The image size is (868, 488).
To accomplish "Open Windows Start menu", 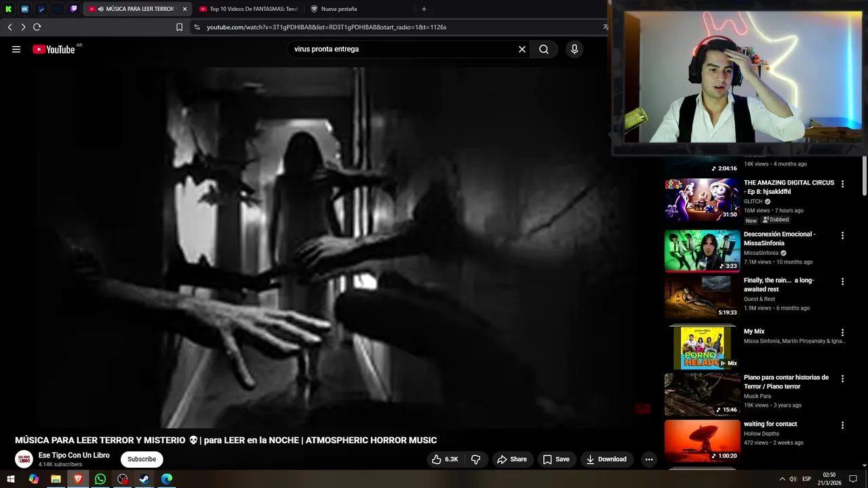I will pos(11,479).
